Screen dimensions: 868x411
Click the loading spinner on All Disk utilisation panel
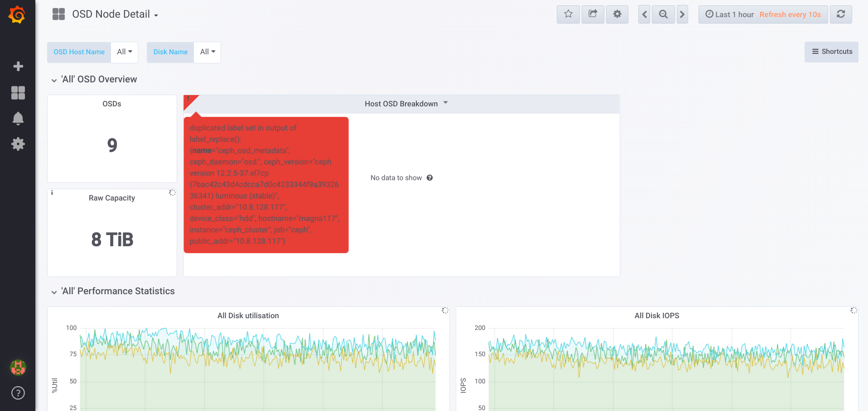click(x=445, y=310)
